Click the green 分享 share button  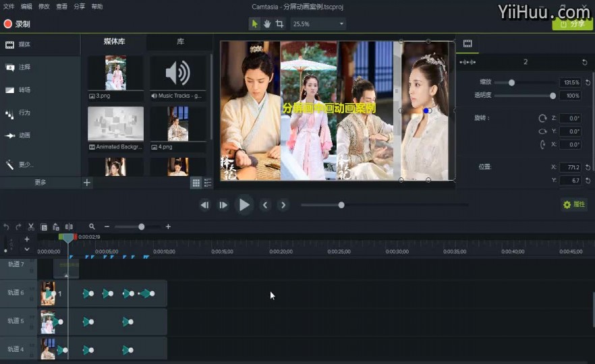click(572, 24)
